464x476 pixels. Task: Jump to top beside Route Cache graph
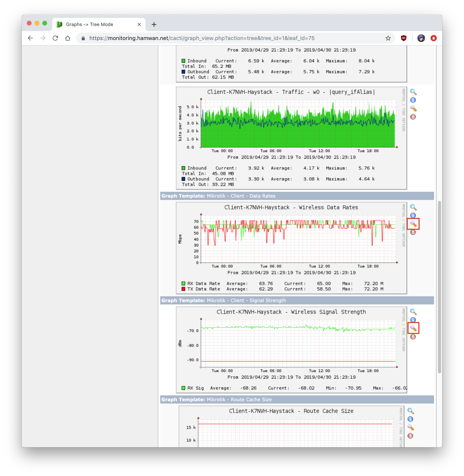[410, 436]
